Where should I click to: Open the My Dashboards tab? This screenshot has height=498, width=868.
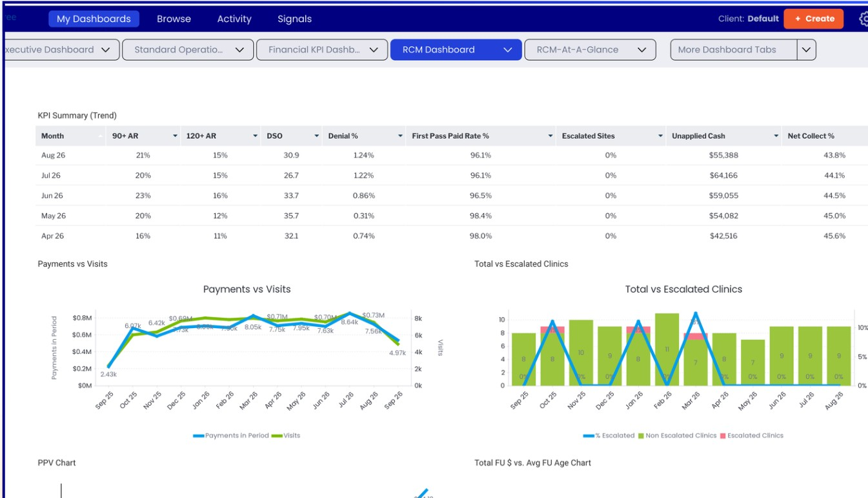(94, 19)
